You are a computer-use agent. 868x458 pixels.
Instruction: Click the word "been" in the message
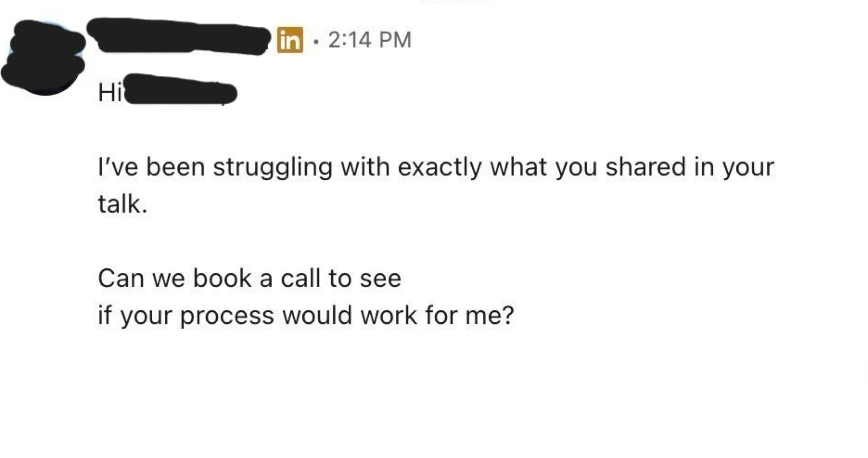click(175, 167)
